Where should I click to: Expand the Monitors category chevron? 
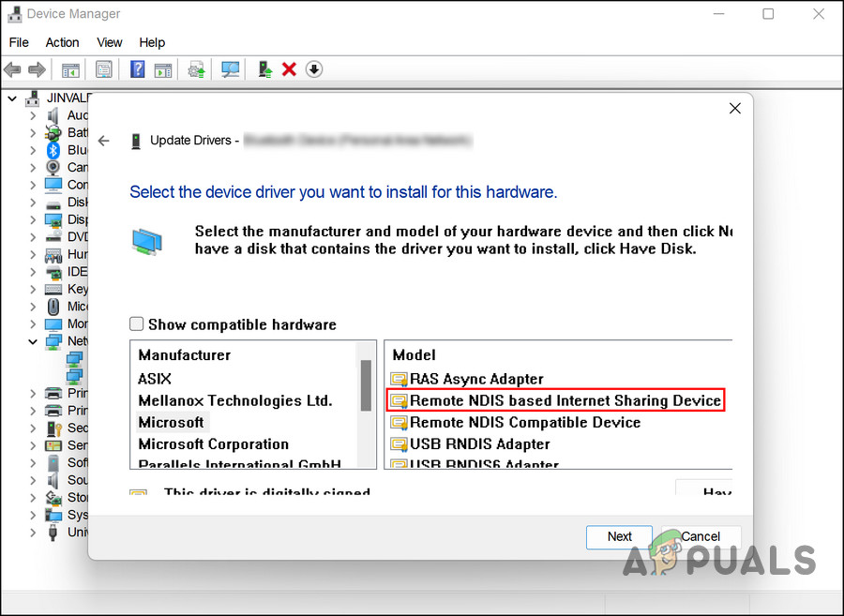(33, 324)
